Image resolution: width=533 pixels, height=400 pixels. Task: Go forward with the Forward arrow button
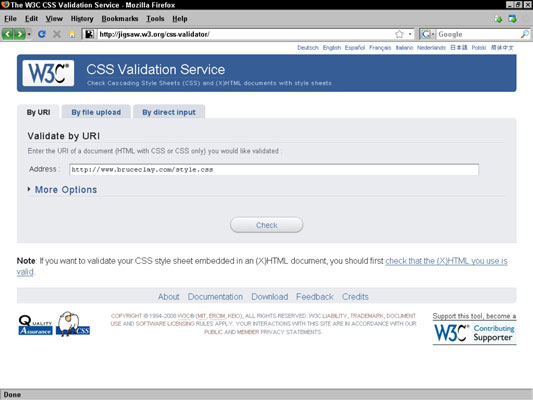pyautogui.click(x=20, y=34)
